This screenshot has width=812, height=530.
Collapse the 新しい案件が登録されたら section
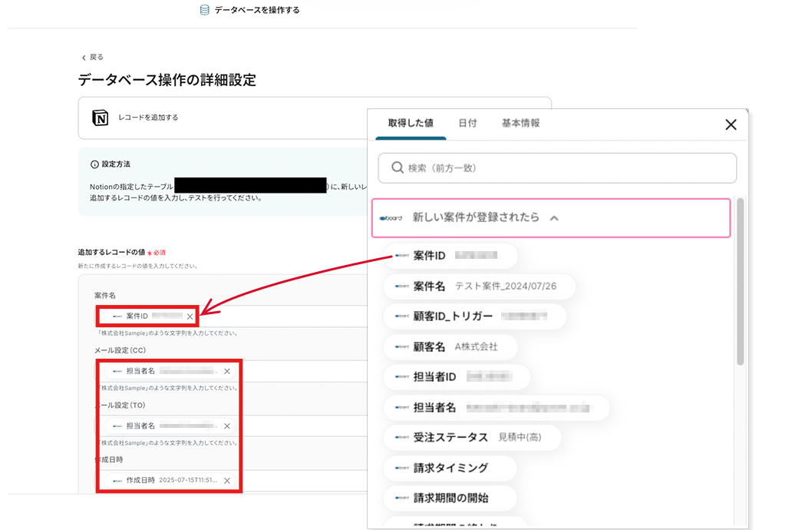554,218
